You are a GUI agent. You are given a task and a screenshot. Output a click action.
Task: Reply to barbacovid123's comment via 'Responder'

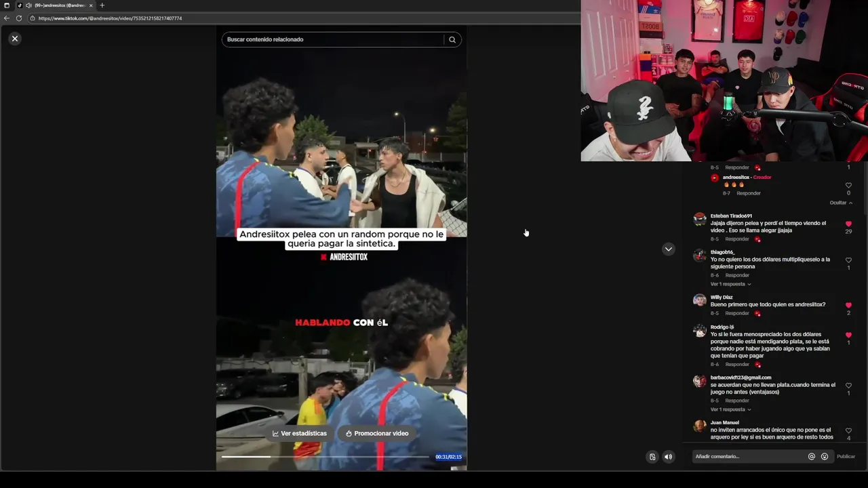[x=737, y=401]
